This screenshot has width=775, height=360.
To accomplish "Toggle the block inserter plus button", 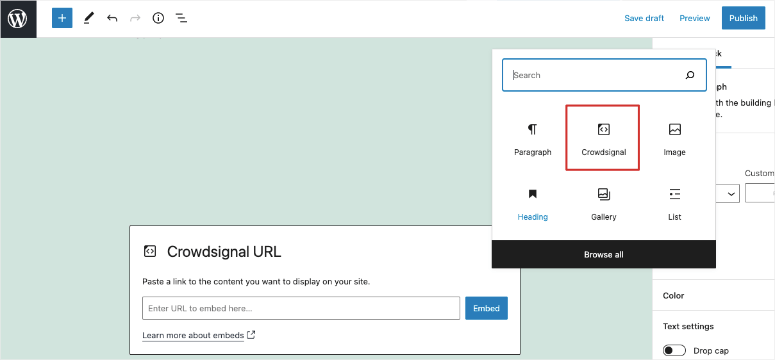I will pyautogui.click(x=62, y=18).
